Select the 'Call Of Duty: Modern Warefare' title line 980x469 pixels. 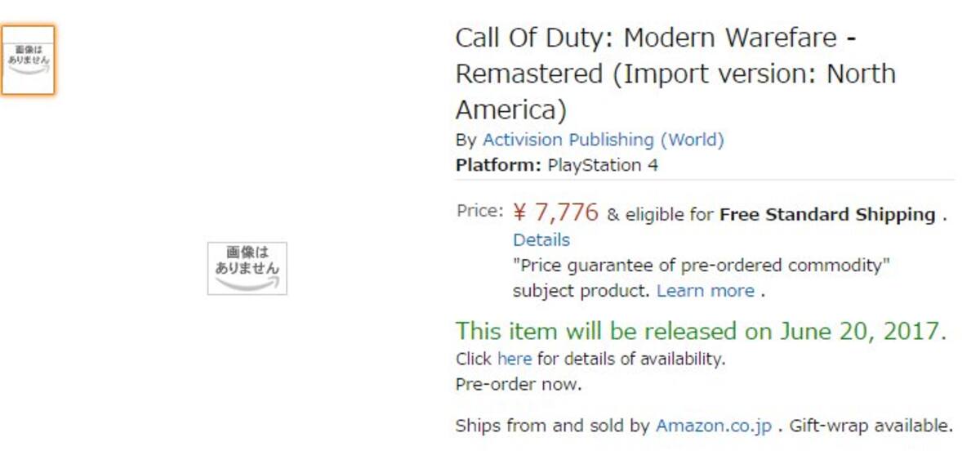point(646,38)
